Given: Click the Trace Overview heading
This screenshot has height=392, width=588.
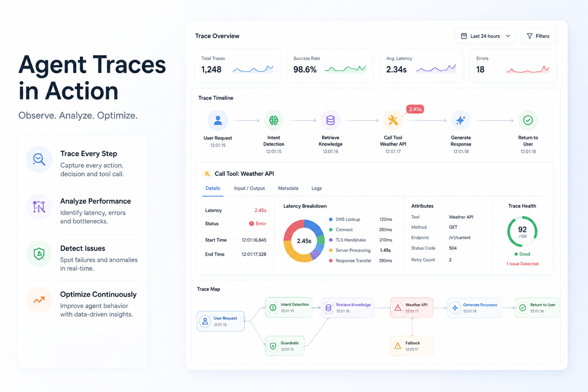Looking at the screenshot, I should [x=217, y=36].
